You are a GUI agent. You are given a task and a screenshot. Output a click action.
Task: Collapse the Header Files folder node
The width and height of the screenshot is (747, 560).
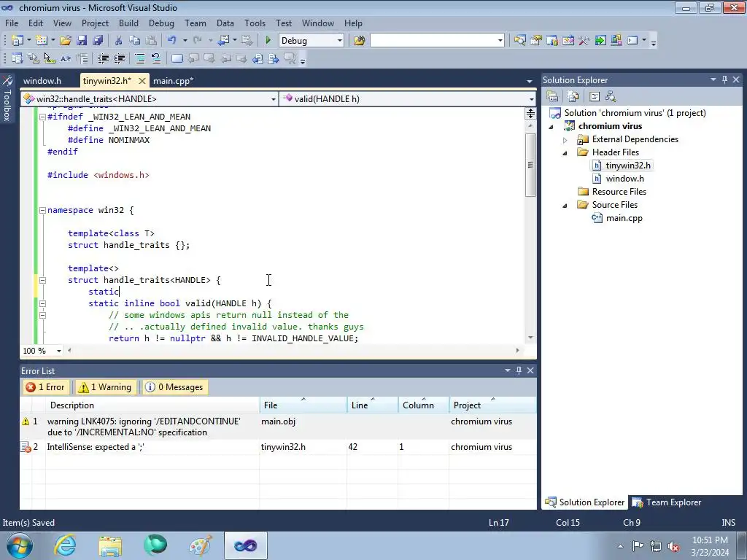coord(565,153)
